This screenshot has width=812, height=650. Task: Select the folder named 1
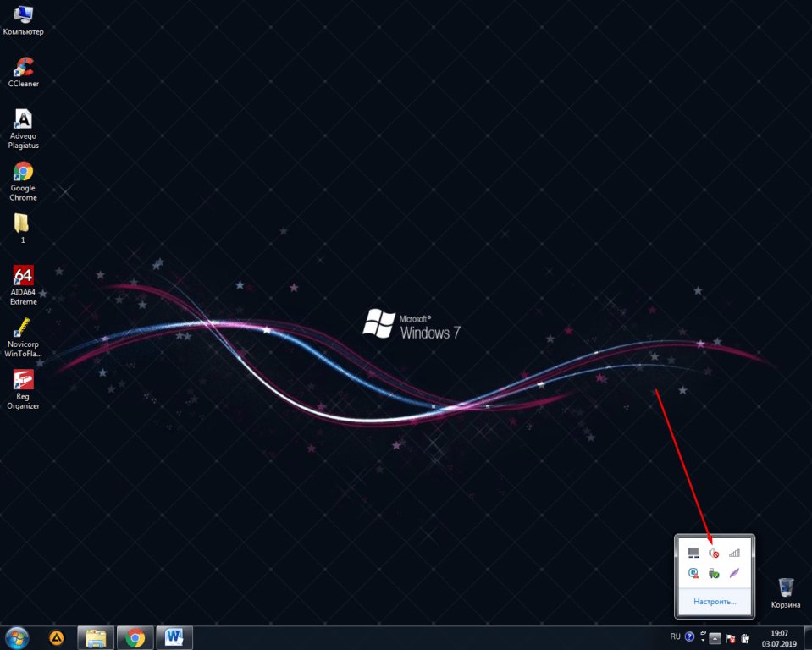tap(22, 229)
